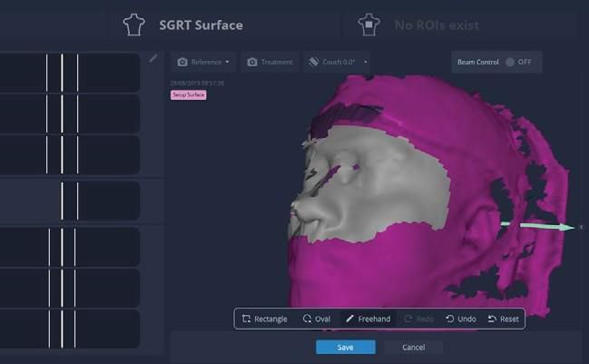This screenshot has height=364, width=589.
Task: Reset the drawn region
Action: click(504, 319)
